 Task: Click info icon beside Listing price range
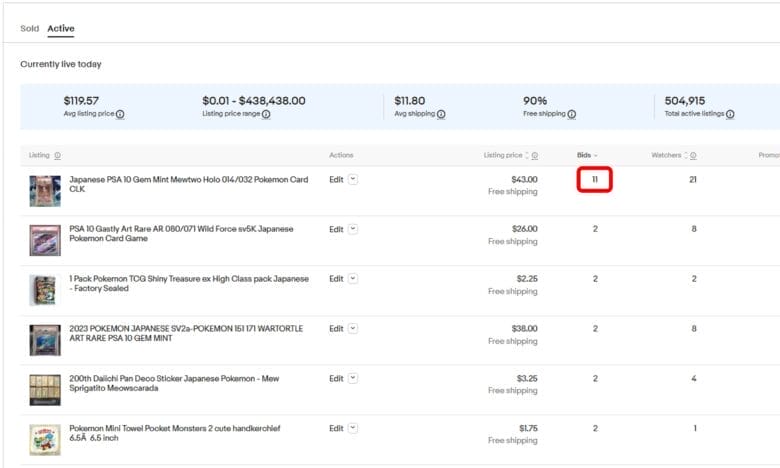coord(265,114)
